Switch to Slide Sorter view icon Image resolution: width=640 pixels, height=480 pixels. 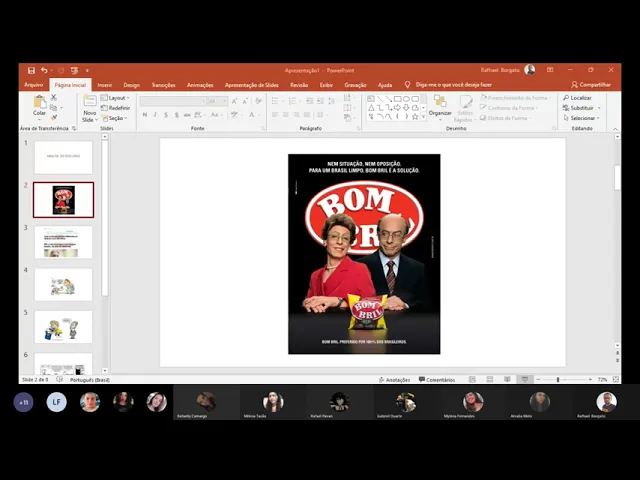pos(490,380)
